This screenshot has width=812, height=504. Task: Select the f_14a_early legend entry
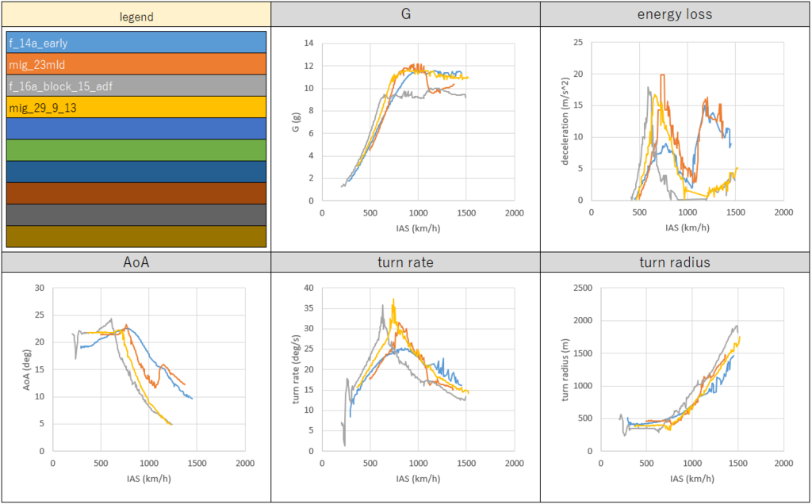(136, 43)
